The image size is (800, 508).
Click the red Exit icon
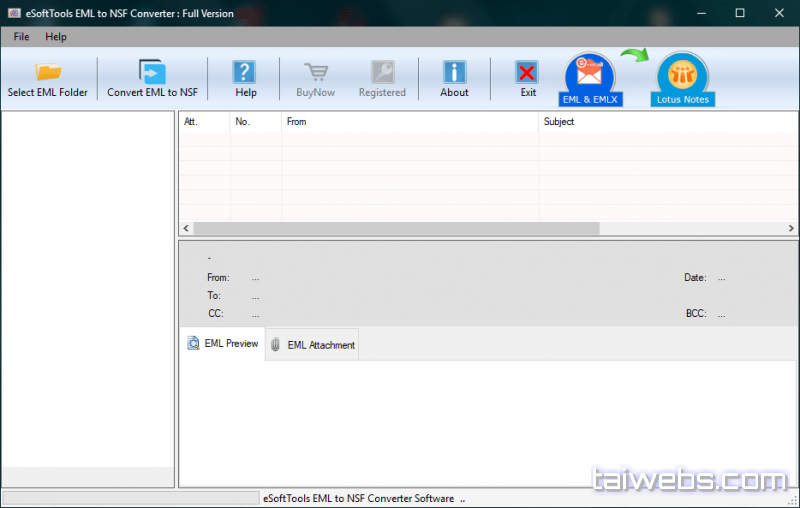[x=527, y=72]
